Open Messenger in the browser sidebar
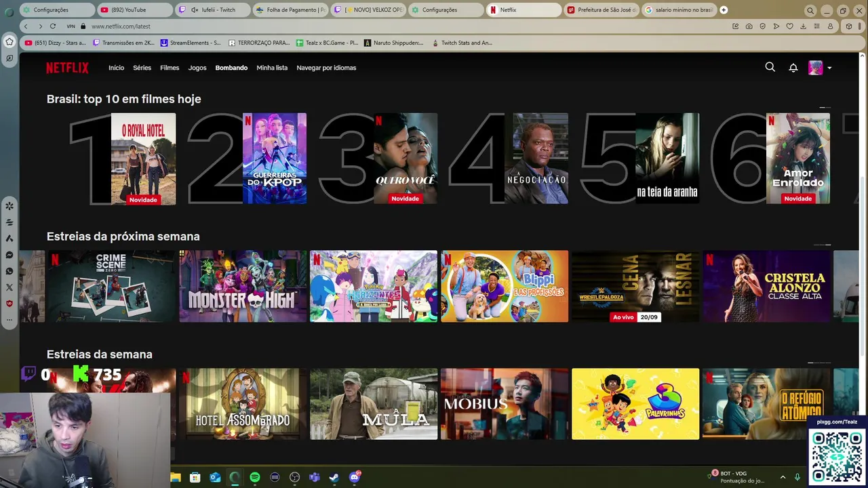 (9, 255)
